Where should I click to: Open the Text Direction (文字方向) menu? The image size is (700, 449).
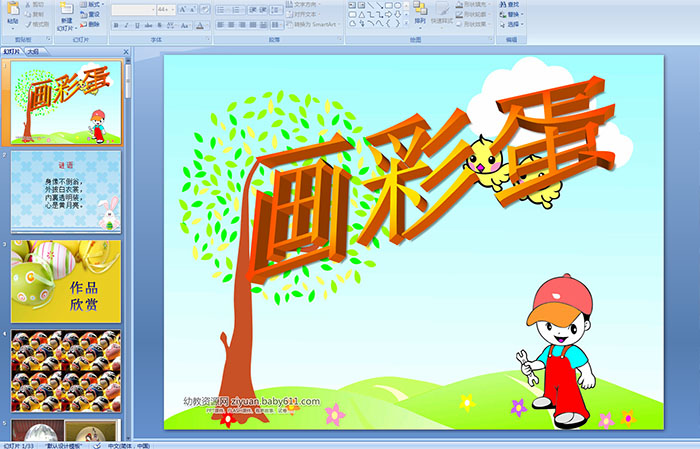(x=304, y=4)
